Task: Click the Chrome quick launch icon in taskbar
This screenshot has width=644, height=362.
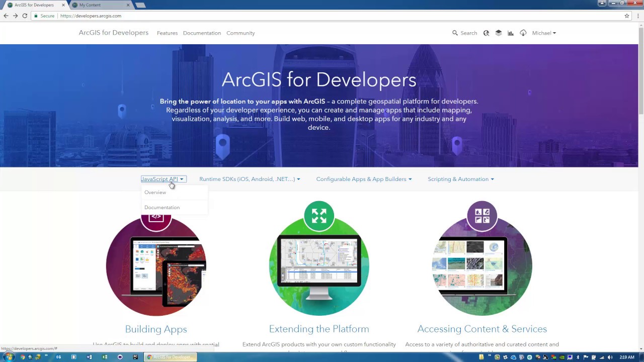Action: (23, 357)
